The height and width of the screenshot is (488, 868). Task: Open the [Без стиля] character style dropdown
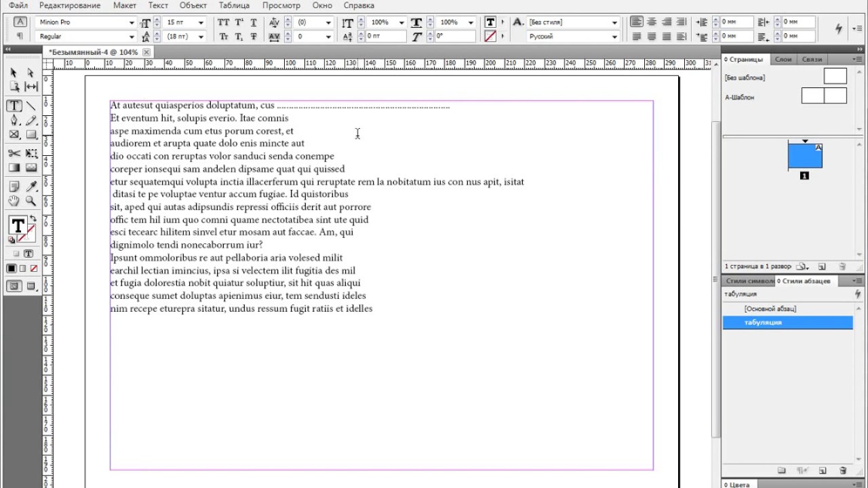[614, 22]
